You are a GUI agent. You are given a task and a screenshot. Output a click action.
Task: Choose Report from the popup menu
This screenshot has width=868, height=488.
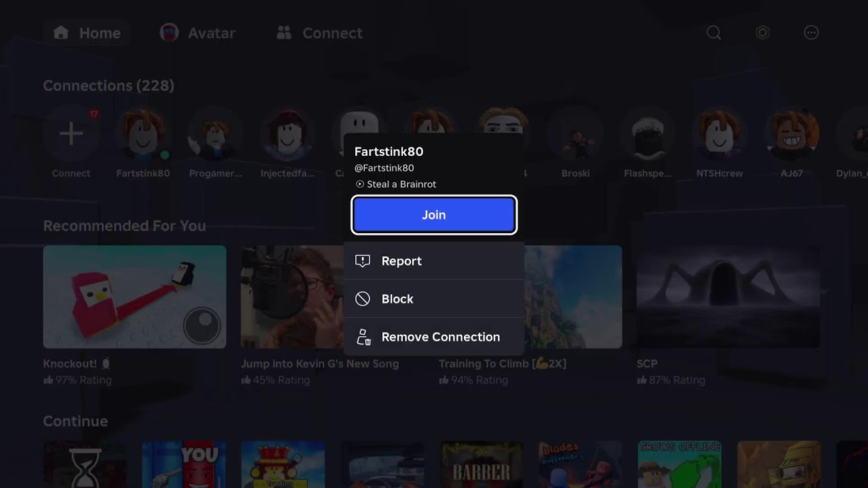(434, 261)
